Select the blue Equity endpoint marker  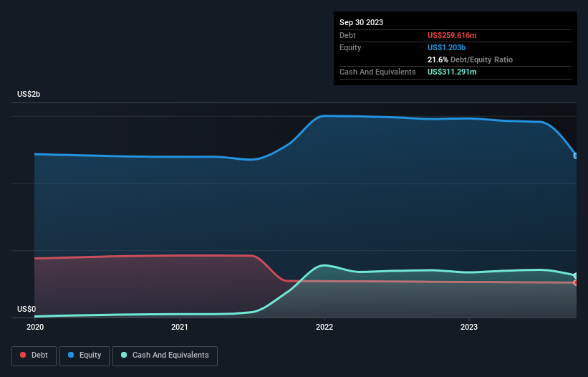coord(576,156)
